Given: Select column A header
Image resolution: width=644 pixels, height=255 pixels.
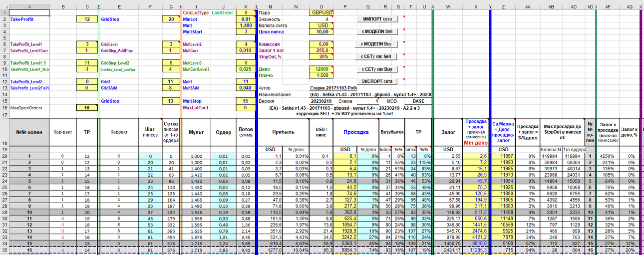Looking at the screenshot, I should (29, 6).
